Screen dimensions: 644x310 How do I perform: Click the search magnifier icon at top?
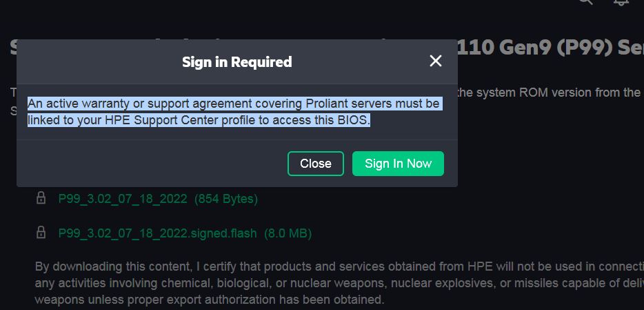click(x=585, y=2)
